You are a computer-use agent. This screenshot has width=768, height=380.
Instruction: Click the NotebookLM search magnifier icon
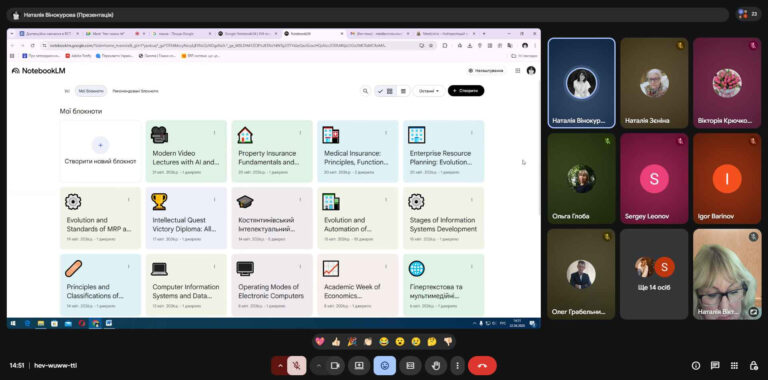point(365,91)
